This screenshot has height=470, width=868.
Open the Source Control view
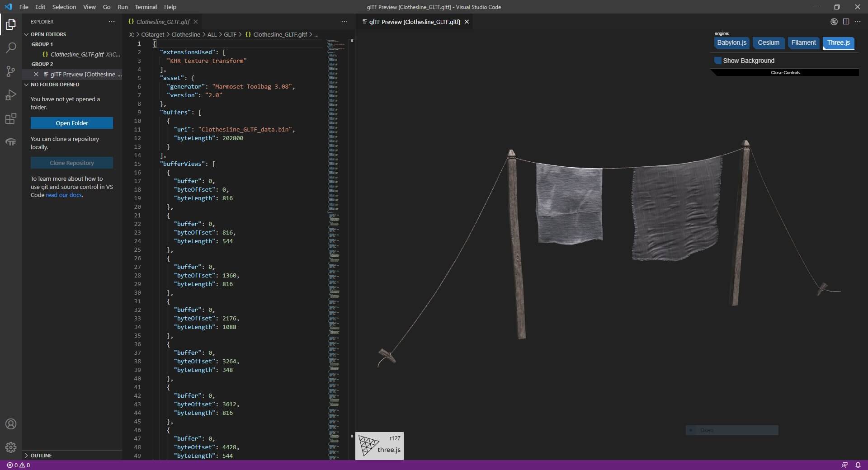pyautogui.click(x=11, y=71)
